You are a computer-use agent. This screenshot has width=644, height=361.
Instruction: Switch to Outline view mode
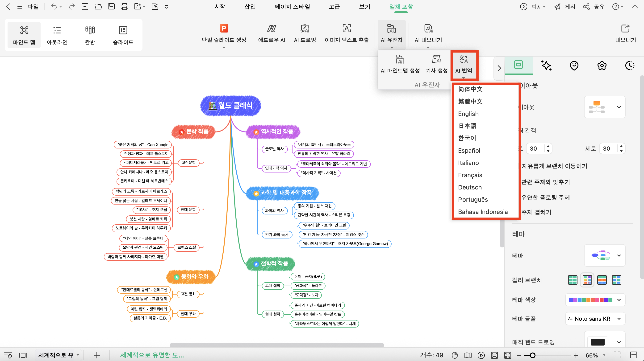[57, 35]
